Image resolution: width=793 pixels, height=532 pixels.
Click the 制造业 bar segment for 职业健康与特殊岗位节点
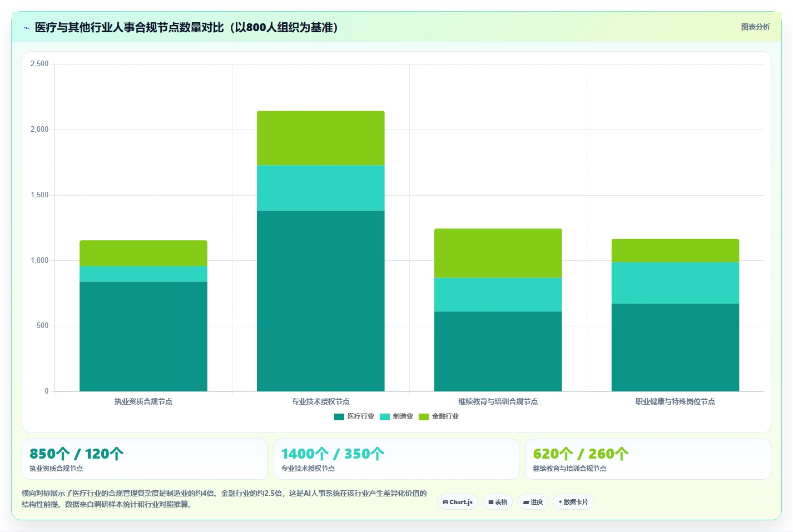[676, 282]
